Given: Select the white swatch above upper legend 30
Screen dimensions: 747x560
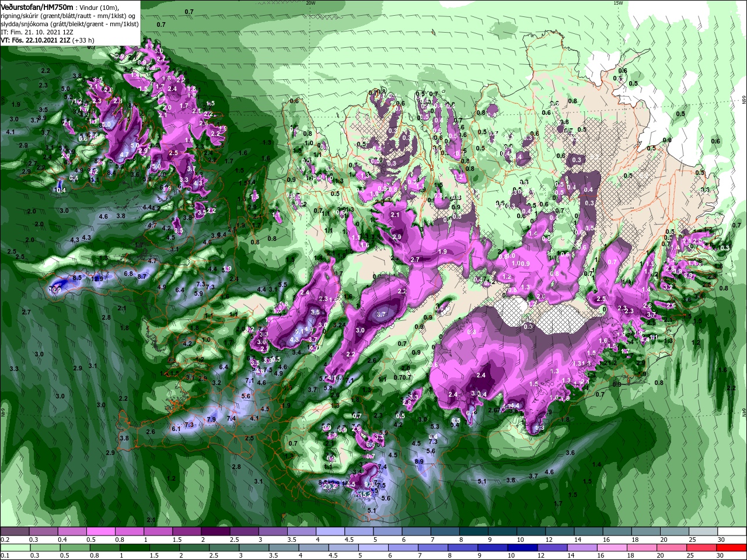Looking at the screenshot, I should click(x=732, y=531).
